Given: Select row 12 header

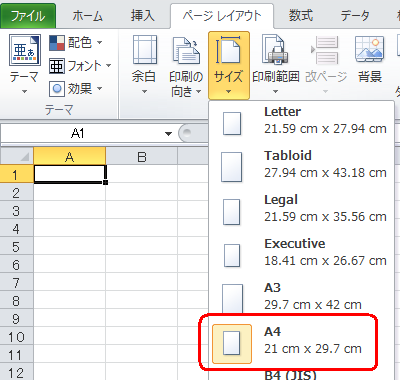Looking at the screenshot, I should click(x=17, y=372).
